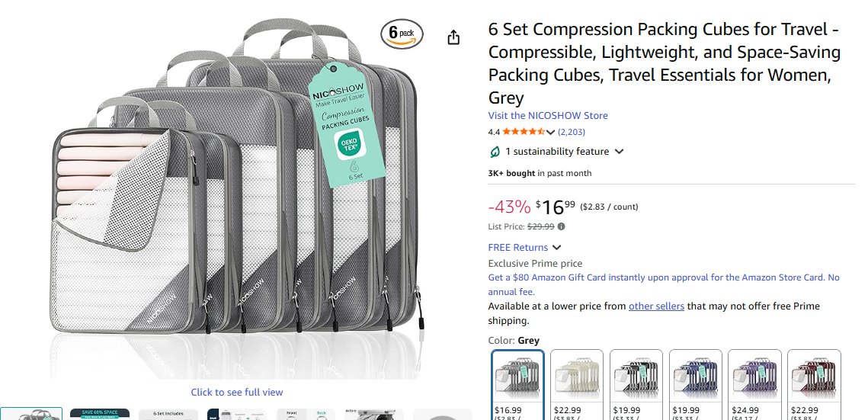Open the '6-Set Includes' image thumbnail
This screenshot has width=868, height=420.
pos(168,414)
